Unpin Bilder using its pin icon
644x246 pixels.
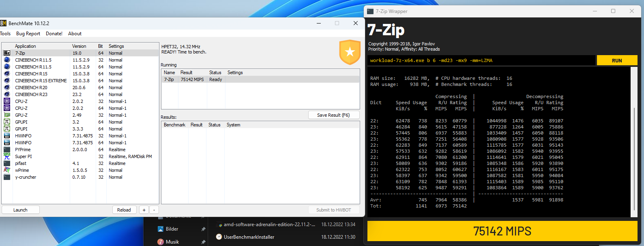203,229
